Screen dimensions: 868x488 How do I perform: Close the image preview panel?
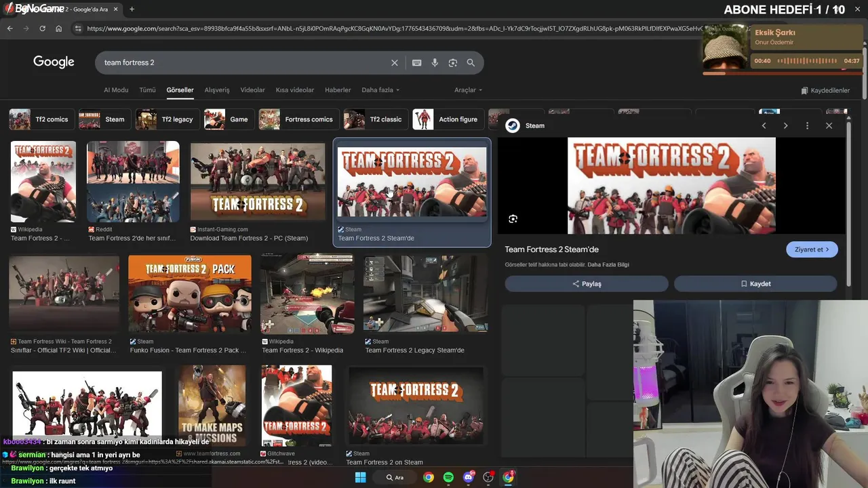pyautogui.click(x=829, y=125)
